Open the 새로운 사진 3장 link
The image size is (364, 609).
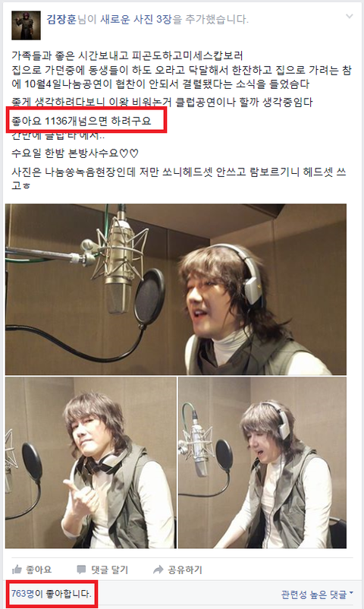pyautogui.click(x=136, y=19)
